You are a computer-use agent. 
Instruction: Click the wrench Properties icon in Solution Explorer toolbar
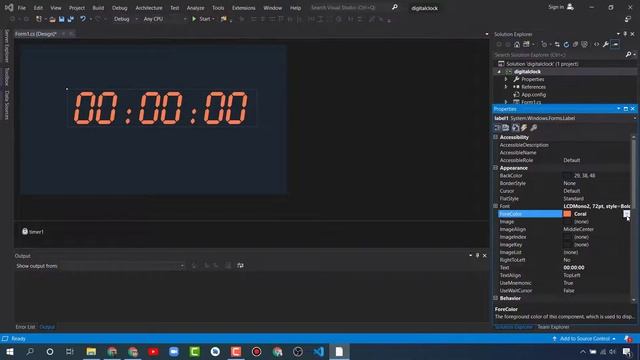pyautogui.click(x=606, y=44)
